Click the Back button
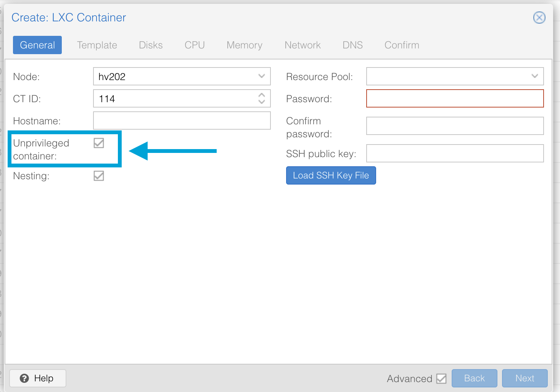The width and height of the screenshot is (560, 392). (474, 378)
